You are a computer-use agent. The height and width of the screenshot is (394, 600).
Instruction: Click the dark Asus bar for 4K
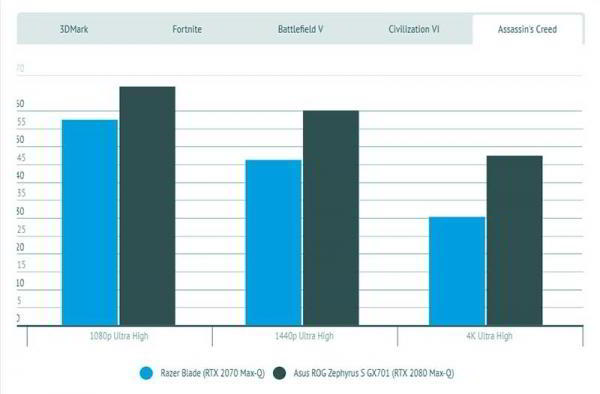point(515,241)
